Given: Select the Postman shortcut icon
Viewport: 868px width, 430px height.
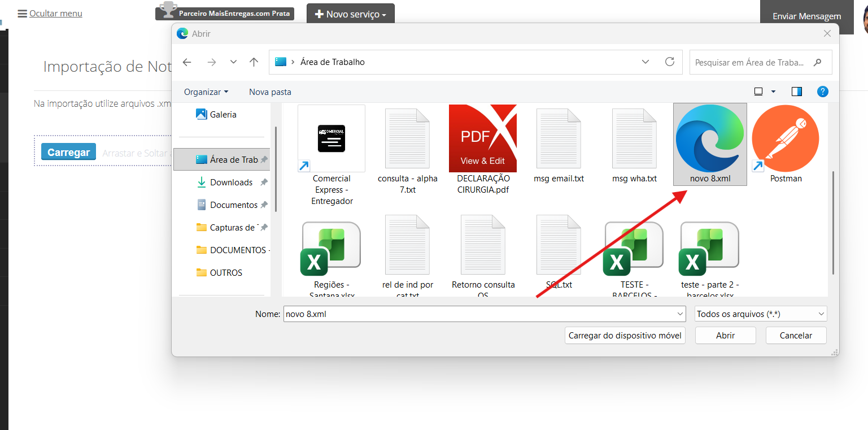Looking at the screenshot, I should [786, 144].
